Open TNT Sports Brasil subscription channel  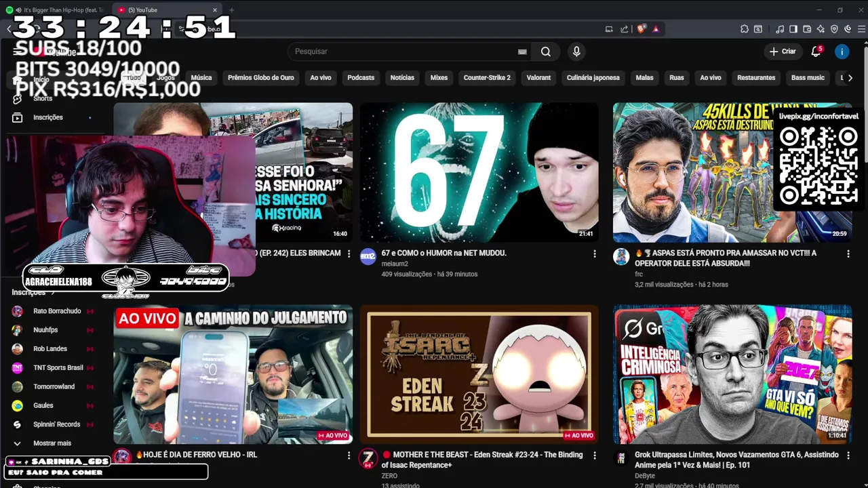[x=52, y=368]
